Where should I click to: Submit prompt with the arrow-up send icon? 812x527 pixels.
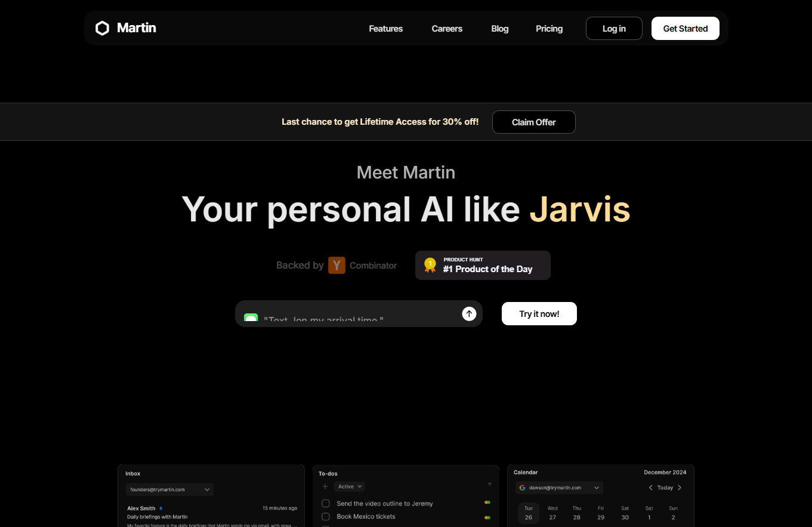(x=469, y=313)
